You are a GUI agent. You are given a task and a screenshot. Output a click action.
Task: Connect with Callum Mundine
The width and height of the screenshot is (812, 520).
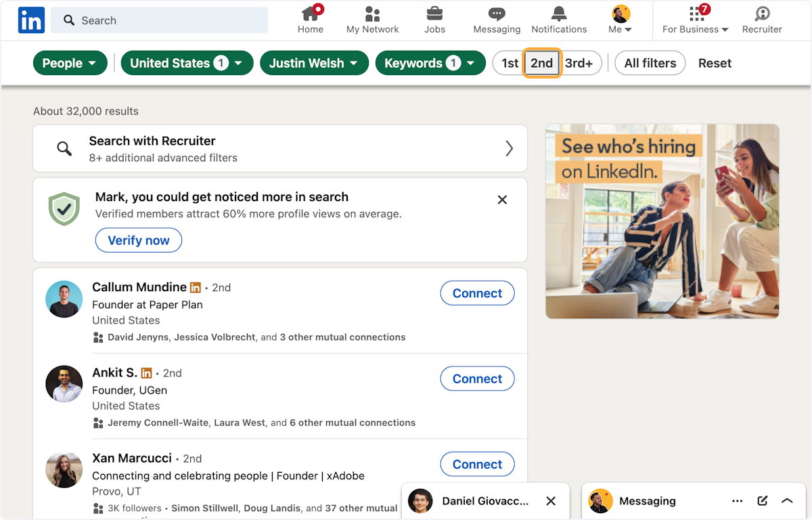(477, 293)
